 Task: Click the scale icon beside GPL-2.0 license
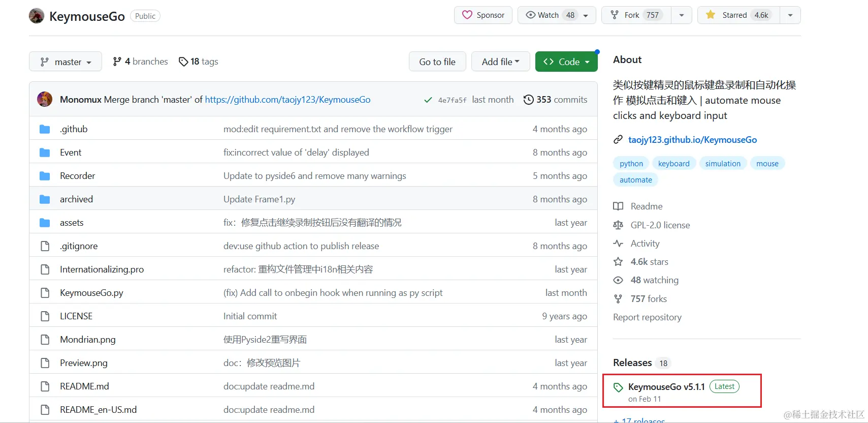point(618,225)
